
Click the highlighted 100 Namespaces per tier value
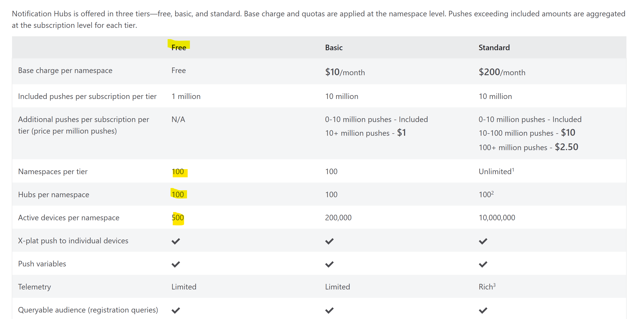coord(178,172)
